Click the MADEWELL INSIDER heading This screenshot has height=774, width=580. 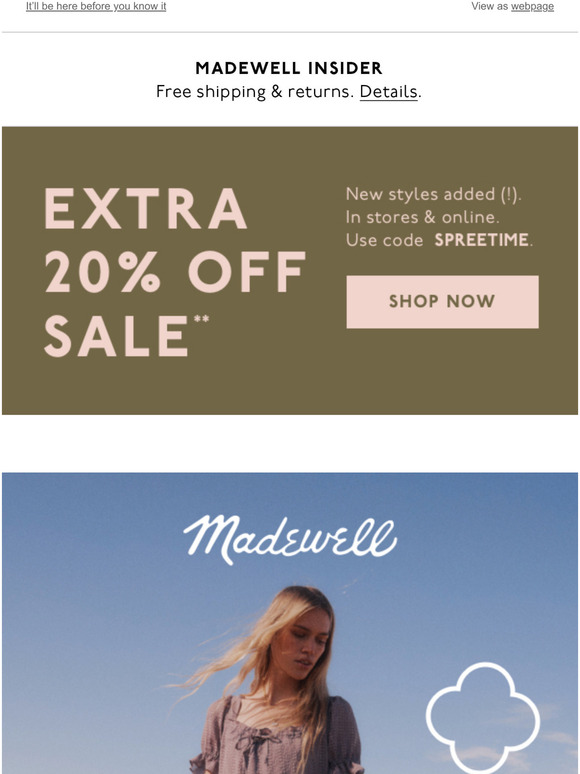click(289, 68)
